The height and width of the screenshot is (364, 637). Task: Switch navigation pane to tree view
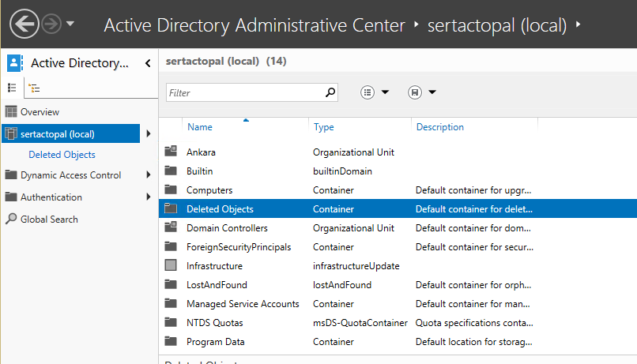[33, 88]
